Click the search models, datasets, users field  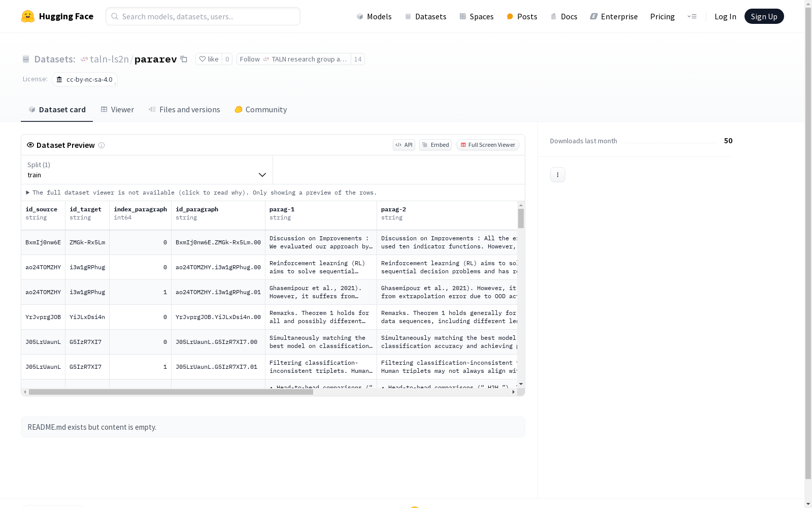click(203, 16)
